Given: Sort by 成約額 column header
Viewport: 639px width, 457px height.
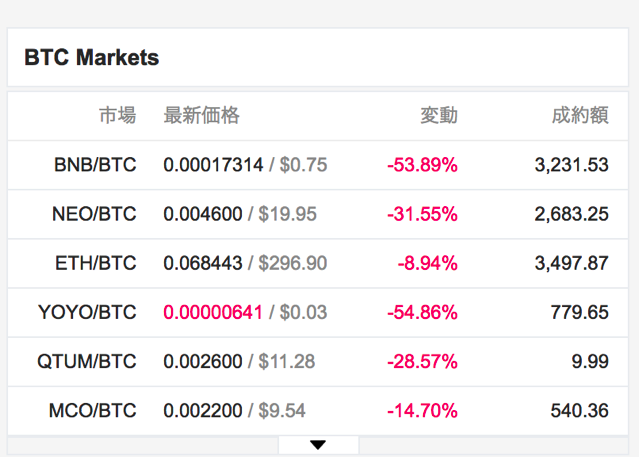Looking at the screenshot, I should coord(580,115).
